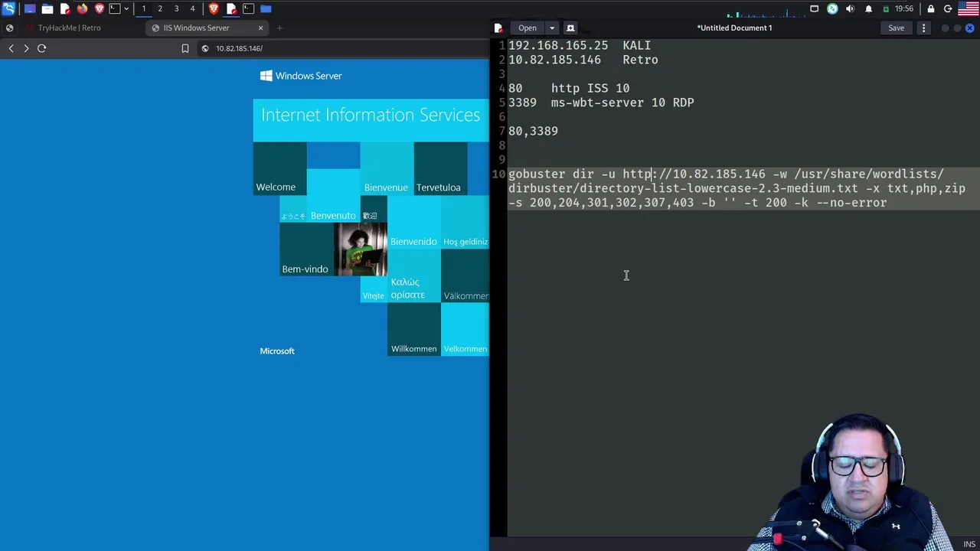The width and height of the screenshot is (980, 551).
Task: Click Open button in text editor
Action: tap(528, 28)
